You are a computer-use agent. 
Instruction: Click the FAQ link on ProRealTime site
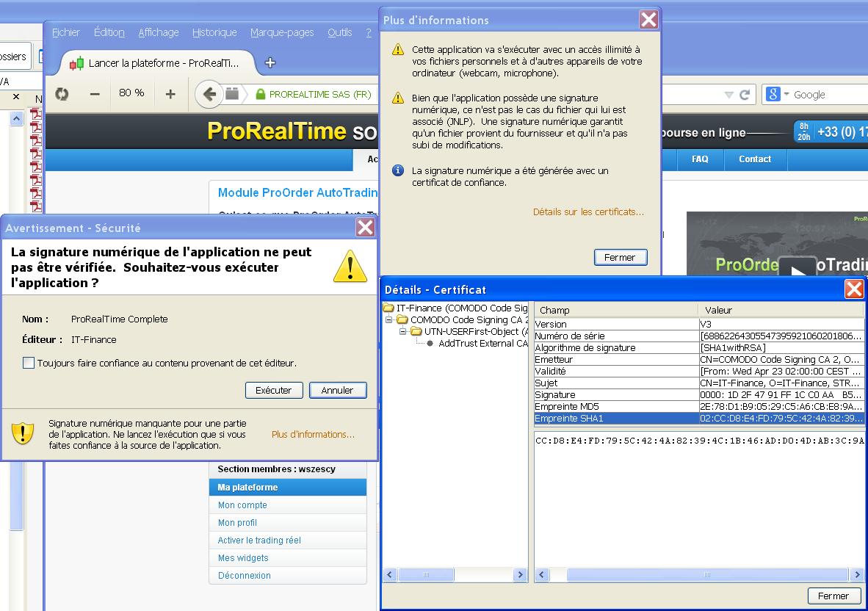[x=700, y=159]
